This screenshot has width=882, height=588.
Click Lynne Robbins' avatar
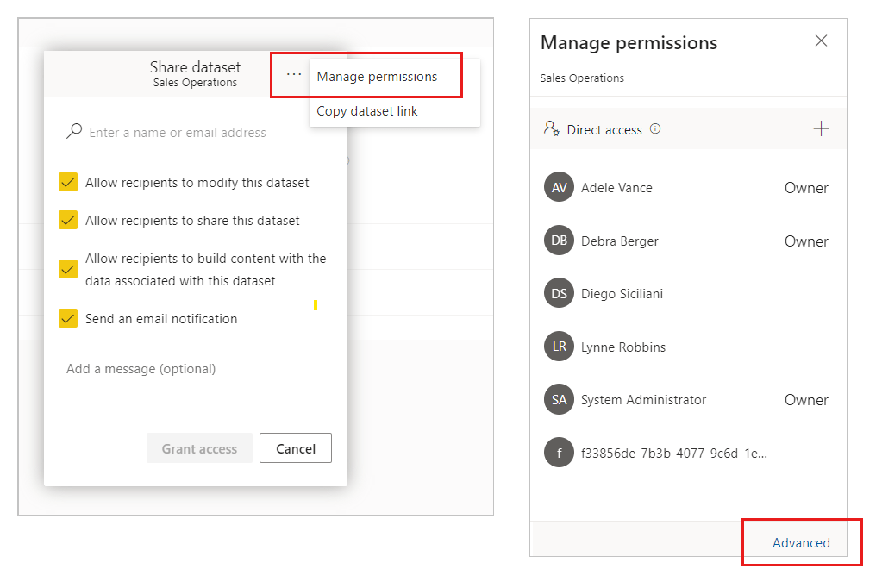pos(558,347)
